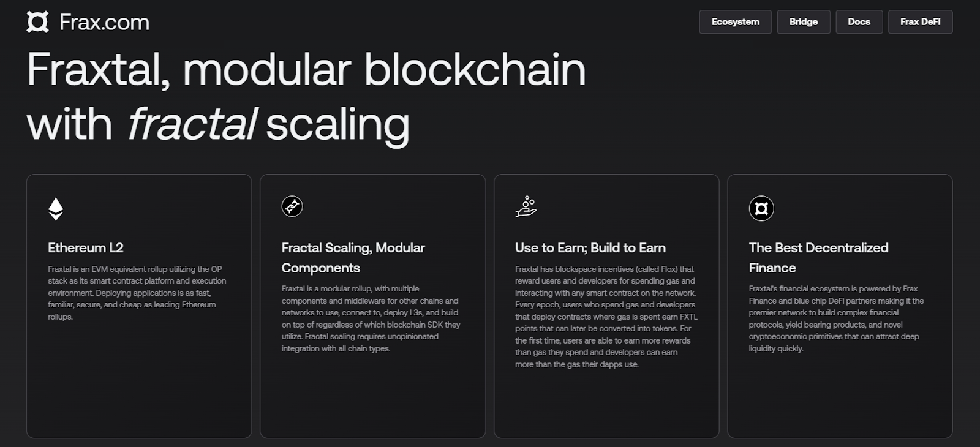Viewport: 980px width, 447px height.
Task: Click the Frax.com site title
Action: point(104,21)
